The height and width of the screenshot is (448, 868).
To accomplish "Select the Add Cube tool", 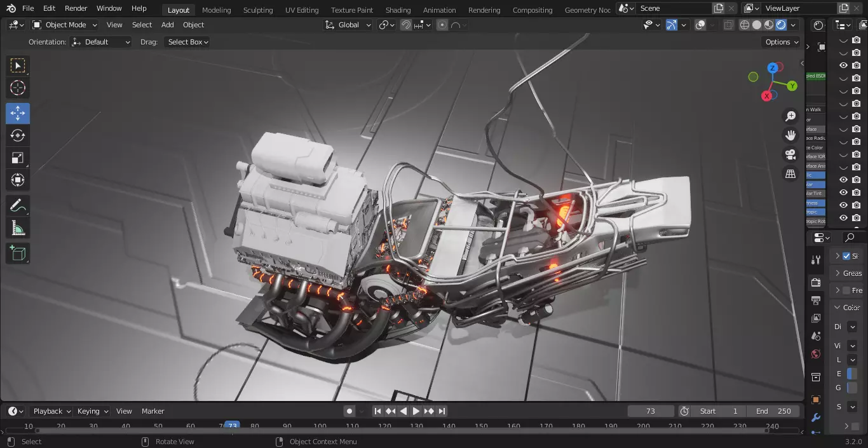I will click(18, 254).
